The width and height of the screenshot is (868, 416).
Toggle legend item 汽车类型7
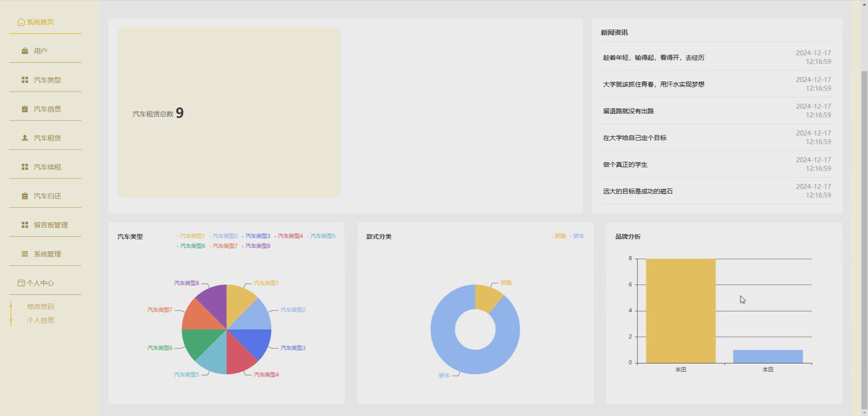click(223, 246)
